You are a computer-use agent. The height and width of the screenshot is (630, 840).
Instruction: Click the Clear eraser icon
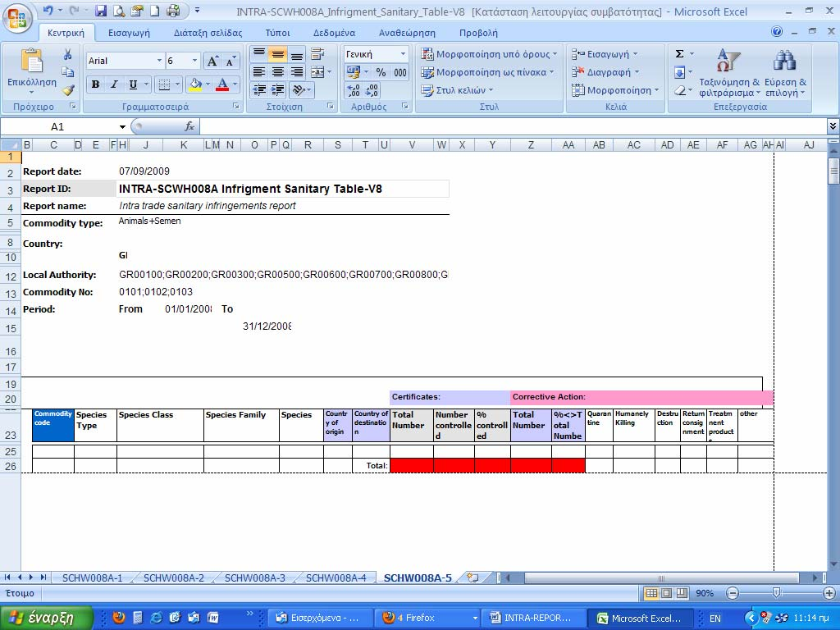[x=680, y=90]
